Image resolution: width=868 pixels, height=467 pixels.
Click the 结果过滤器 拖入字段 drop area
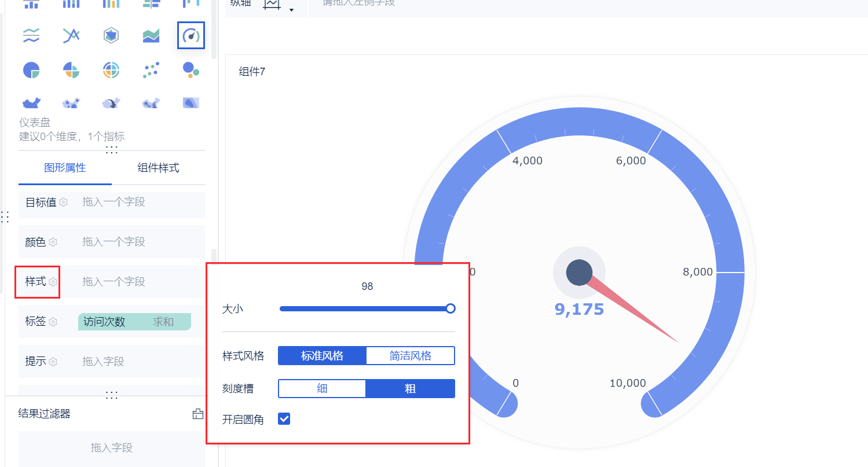pyautogui.click(x=112, y=448)
